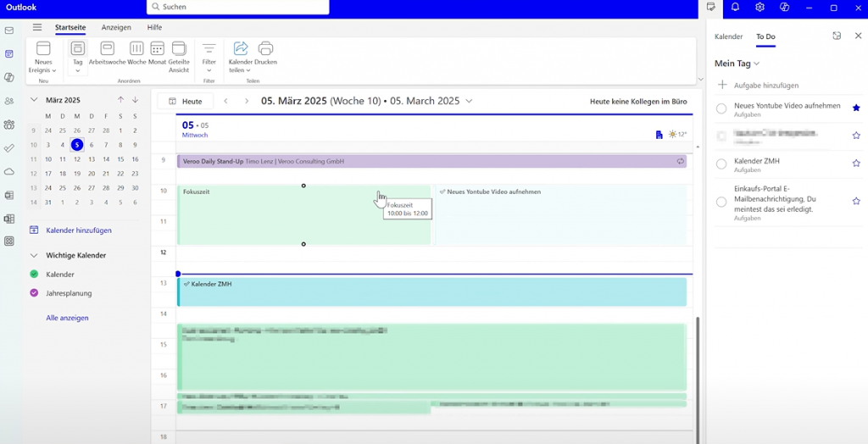Toggle the hamburger navigation pane button
Image resolution: width=868 pixels, height=444 pixels.
37,27
